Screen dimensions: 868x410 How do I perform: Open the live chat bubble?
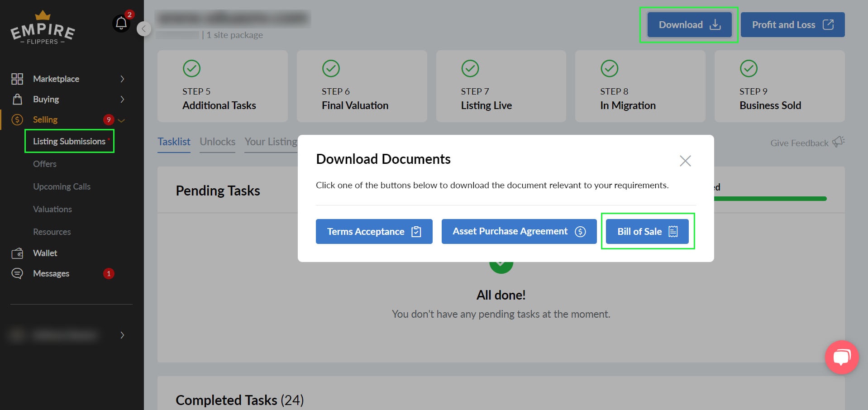point(841,357)
